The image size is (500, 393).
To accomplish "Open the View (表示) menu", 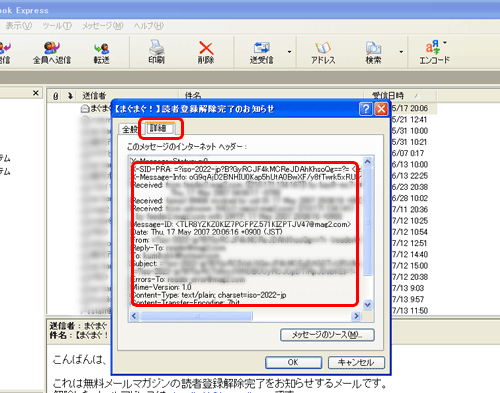I will (19, 26).
